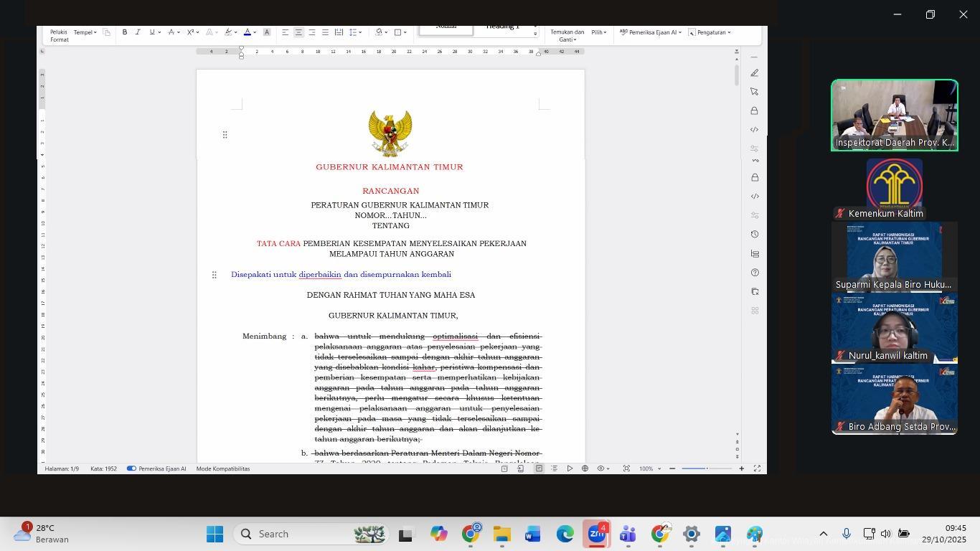
Task: Toggle the eye protection view icon
Action: 601,468
